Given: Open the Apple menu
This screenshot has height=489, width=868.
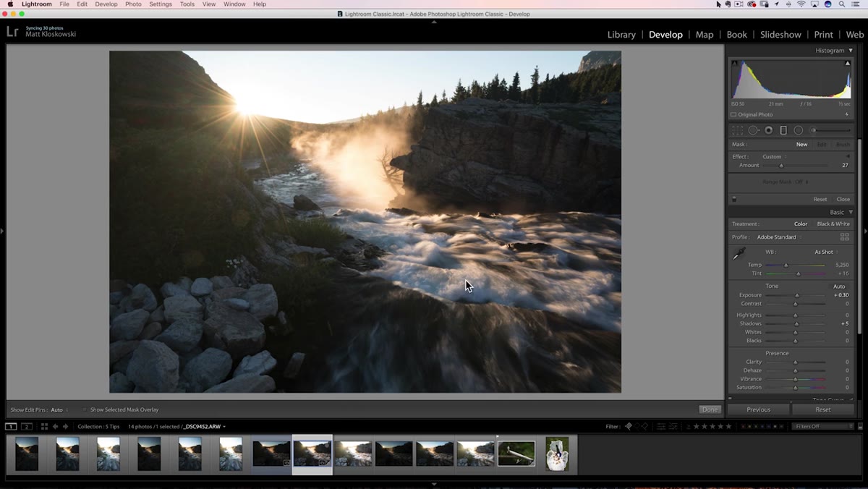Looking at the screenshot, I should 10,4.
